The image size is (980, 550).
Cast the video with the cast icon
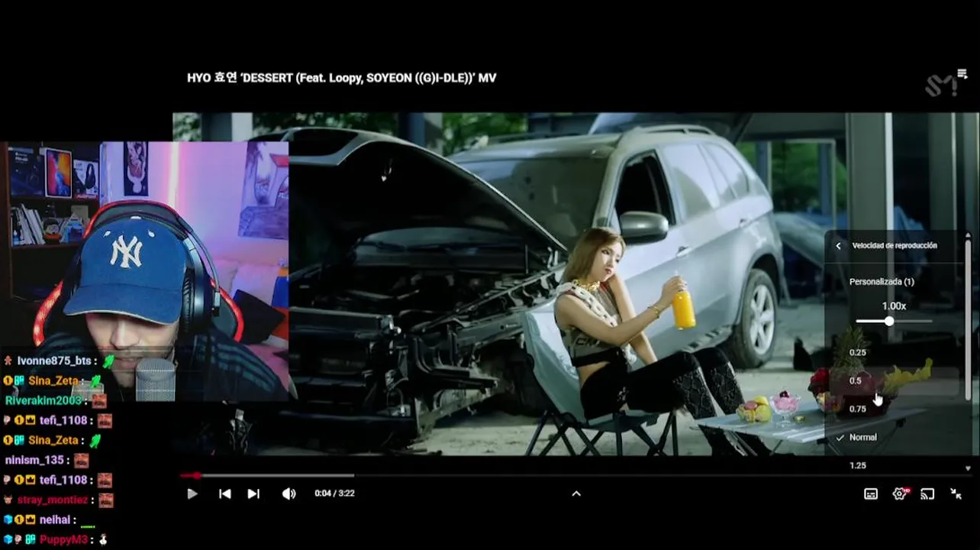tap(927, 493)
